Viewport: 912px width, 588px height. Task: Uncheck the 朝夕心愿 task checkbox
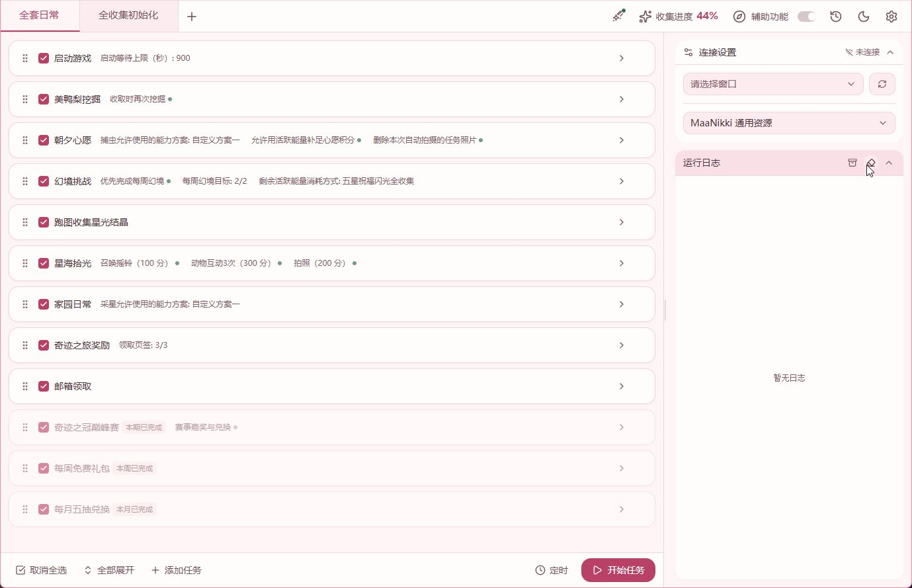pyautogui.click(x=44, y=140)
